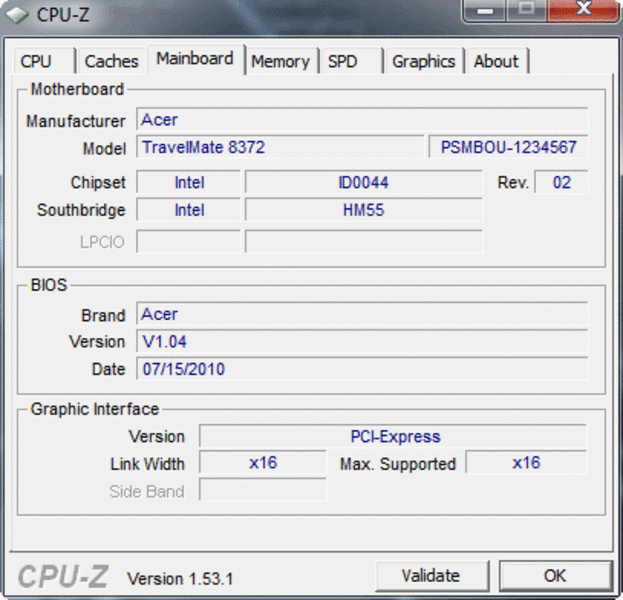Viewport: 623px width, 600px height.
Task: Show the Graphics tab
Action: 424,61
